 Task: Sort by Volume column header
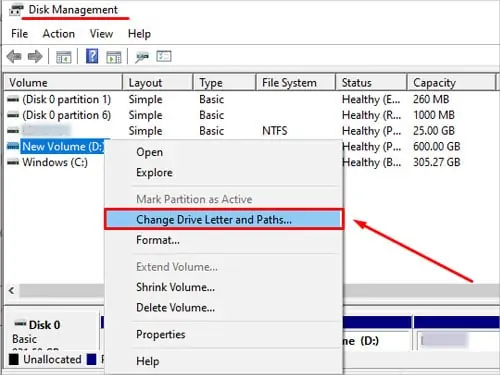point(63,83)
